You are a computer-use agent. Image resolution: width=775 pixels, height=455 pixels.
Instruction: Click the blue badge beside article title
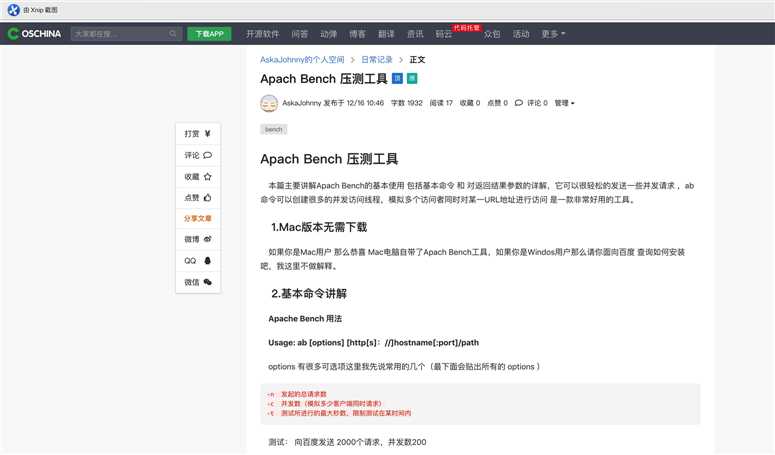(x=397, y=79)
